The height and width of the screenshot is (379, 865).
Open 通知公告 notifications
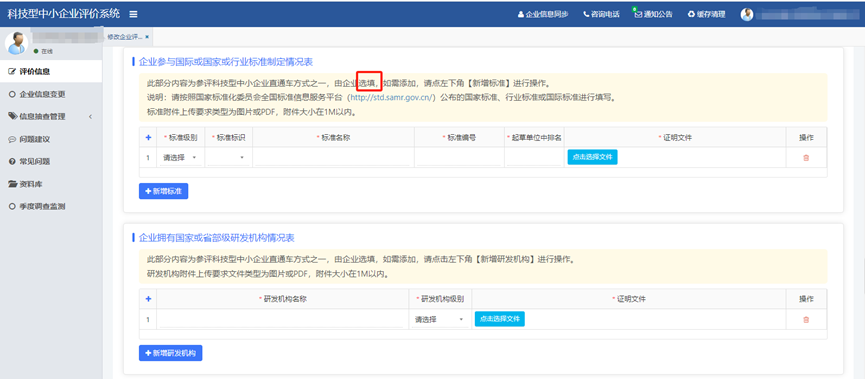click(x=653, y=14)
